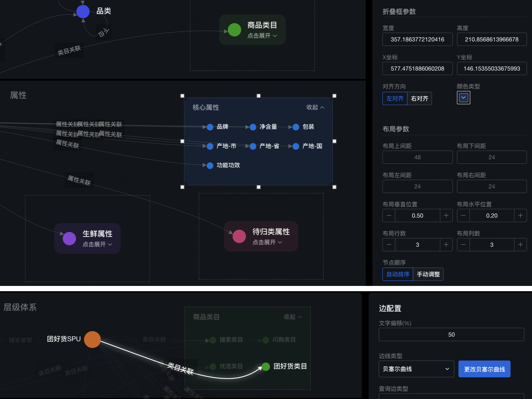This screenshot has height=399, width=532.
Task: Select the 净含量 attribute node dot
Action: (253, 127)
